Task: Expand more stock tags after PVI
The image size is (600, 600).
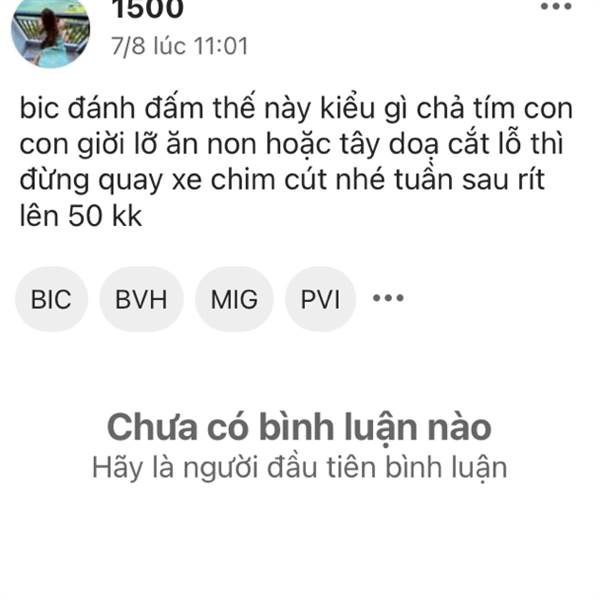Action: (x=388, y=298)
